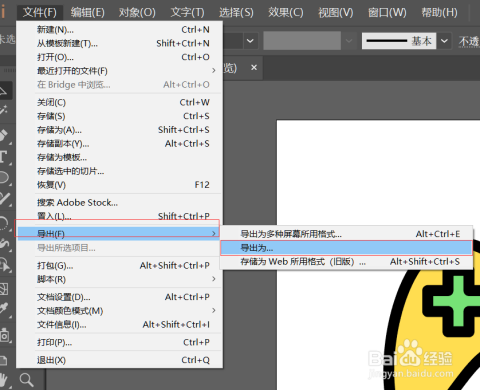This screenshot has width=480, height=390.
Task: Select the Warp tool
Action: coord(4,244)
